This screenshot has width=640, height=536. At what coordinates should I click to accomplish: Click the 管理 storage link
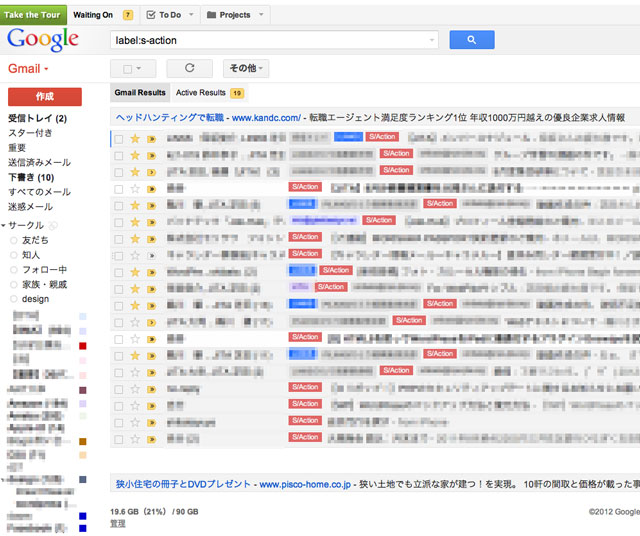point(118,523)
